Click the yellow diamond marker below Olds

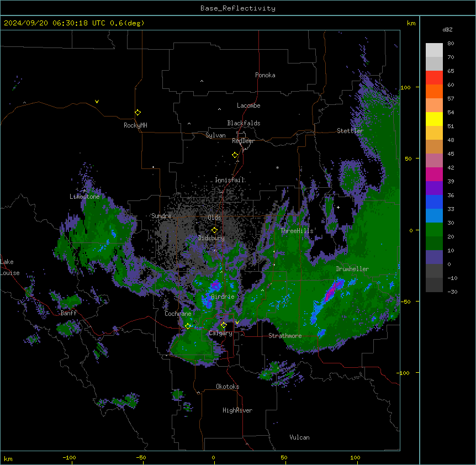point(214,230)
